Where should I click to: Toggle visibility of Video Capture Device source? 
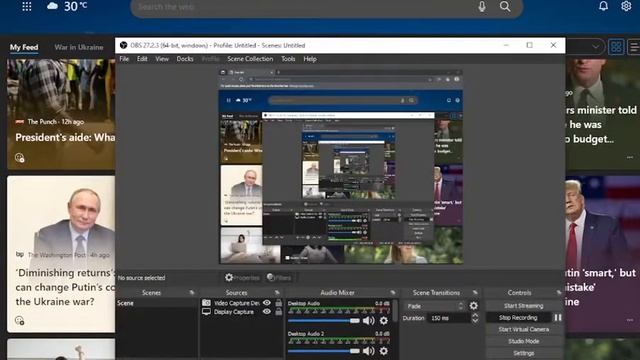pos(267,303)
